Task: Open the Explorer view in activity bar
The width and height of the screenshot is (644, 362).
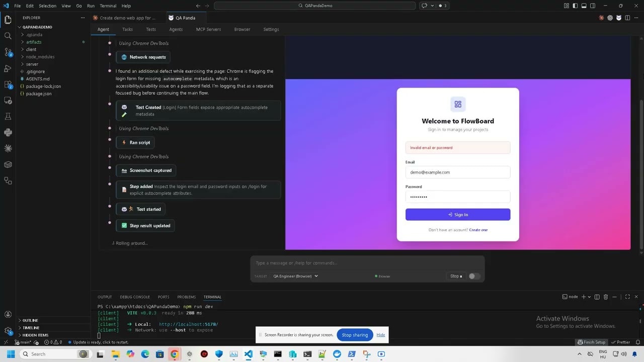Action: pos(8,20)
